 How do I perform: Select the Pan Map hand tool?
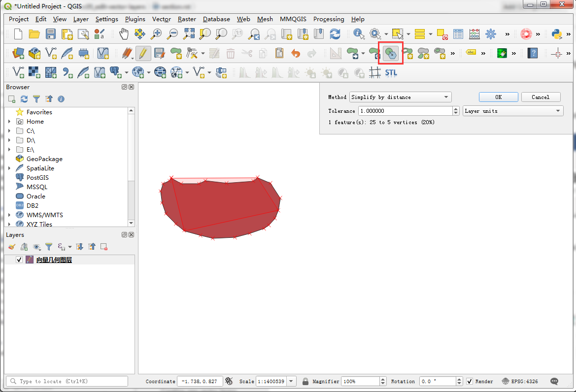point(124,34)
